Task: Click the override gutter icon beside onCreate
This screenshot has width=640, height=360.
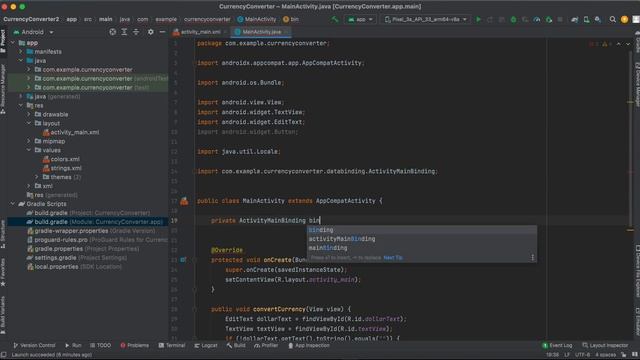Action: point(183,260)
